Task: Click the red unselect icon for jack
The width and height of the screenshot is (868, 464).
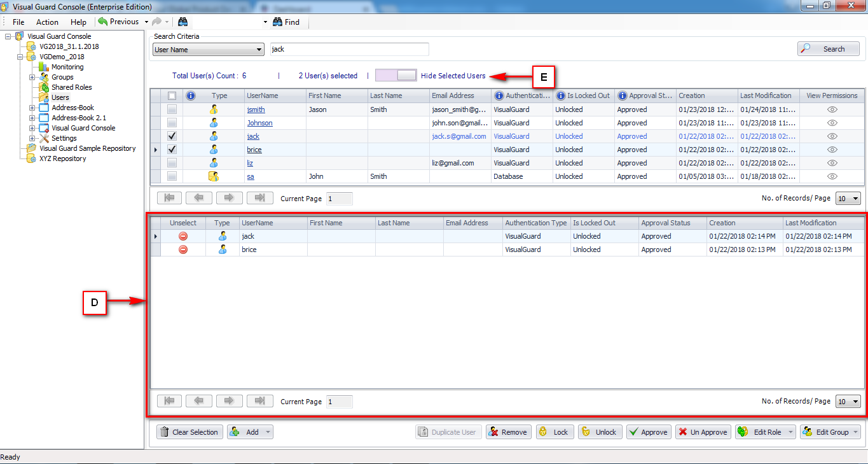Action: tap(183, 236)
